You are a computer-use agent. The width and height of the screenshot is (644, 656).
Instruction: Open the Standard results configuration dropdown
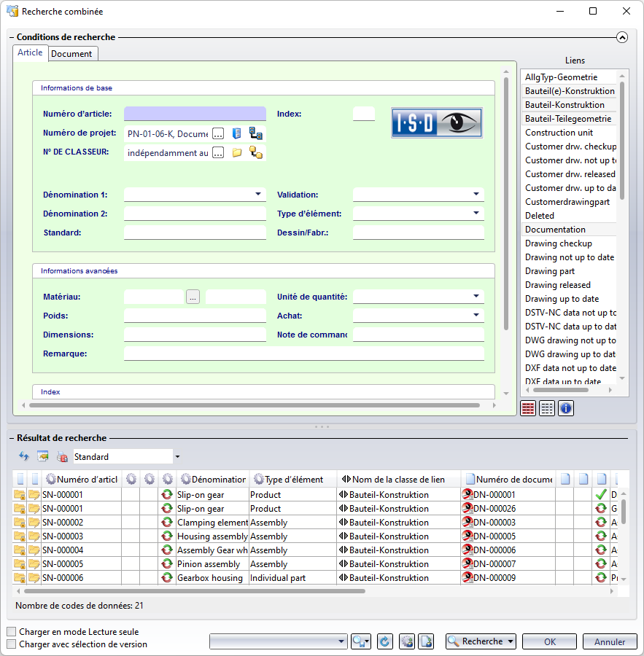click(x=177, y=457)
